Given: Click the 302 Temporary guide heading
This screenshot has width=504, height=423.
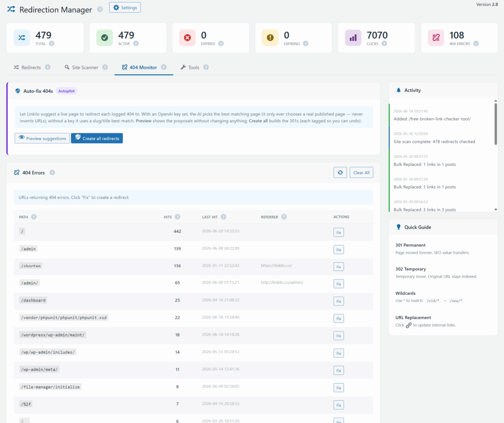Looking at the screenshot, I should 410,269.
